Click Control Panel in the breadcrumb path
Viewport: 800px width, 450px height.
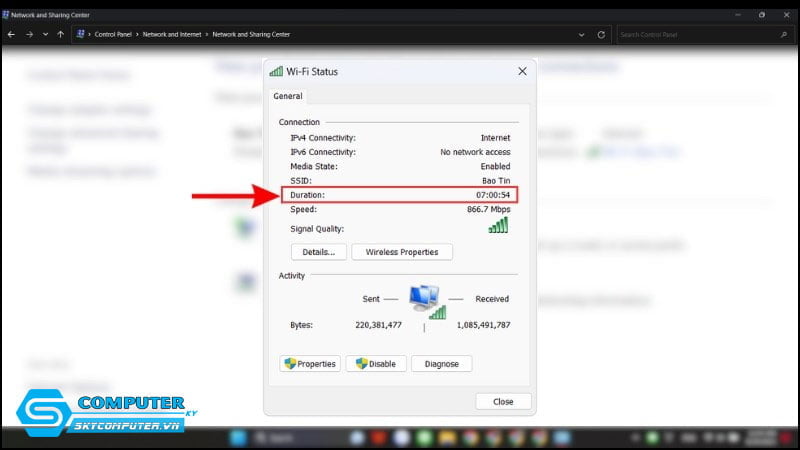tap(114, 34)
